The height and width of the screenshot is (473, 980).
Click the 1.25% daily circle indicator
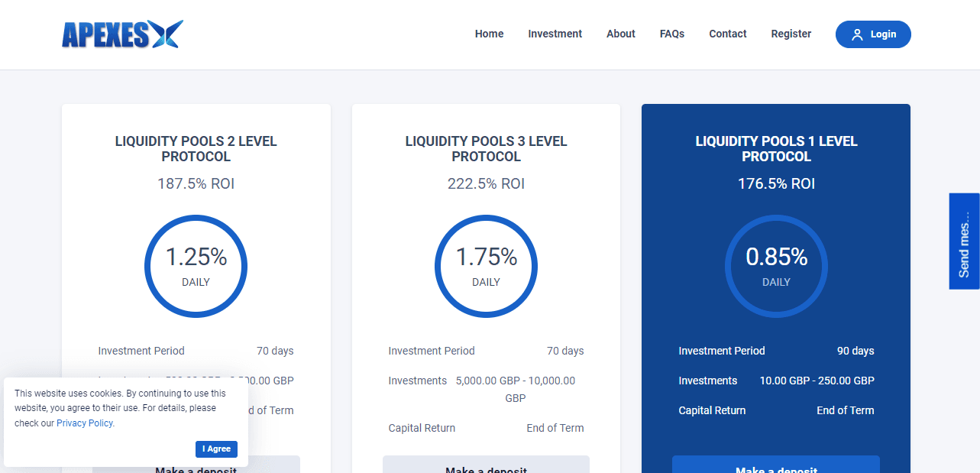point(196,266)
